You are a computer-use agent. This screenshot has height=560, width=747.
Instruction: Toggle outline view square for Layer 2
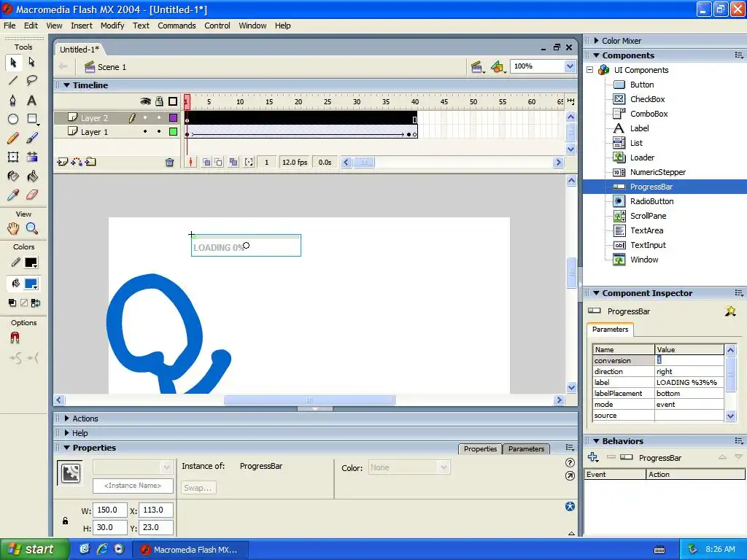173,117
